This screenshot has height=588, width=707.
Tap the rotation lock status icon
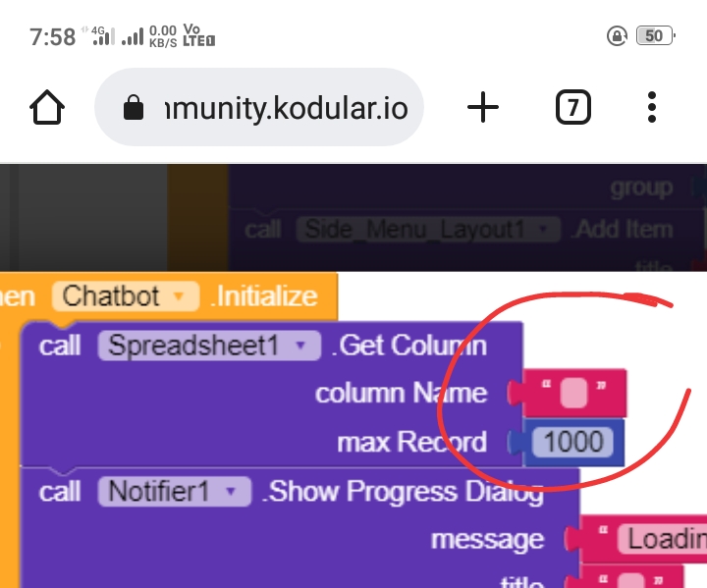pyautogui.click(x=617, y=35)
